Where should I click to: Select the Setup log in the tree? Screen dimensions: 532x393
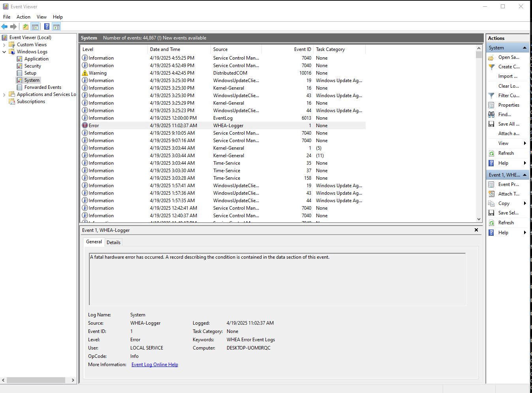tap(30, 73)
